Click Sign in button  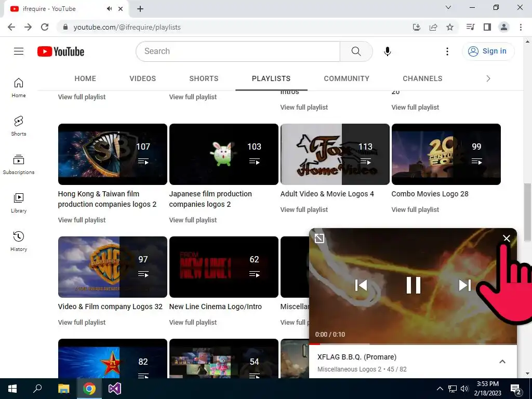(x=488, y=51)
